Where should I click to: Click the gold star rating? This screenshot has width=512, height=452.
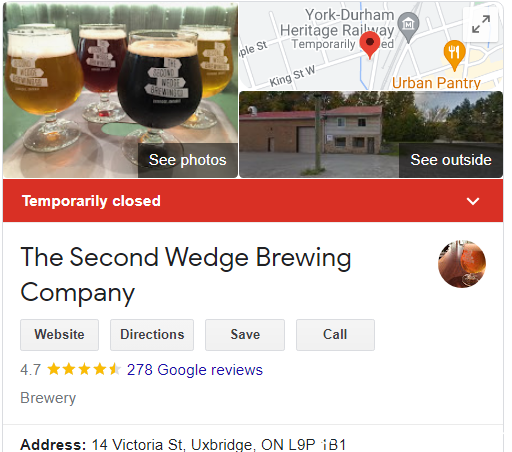tap(84, 369)
